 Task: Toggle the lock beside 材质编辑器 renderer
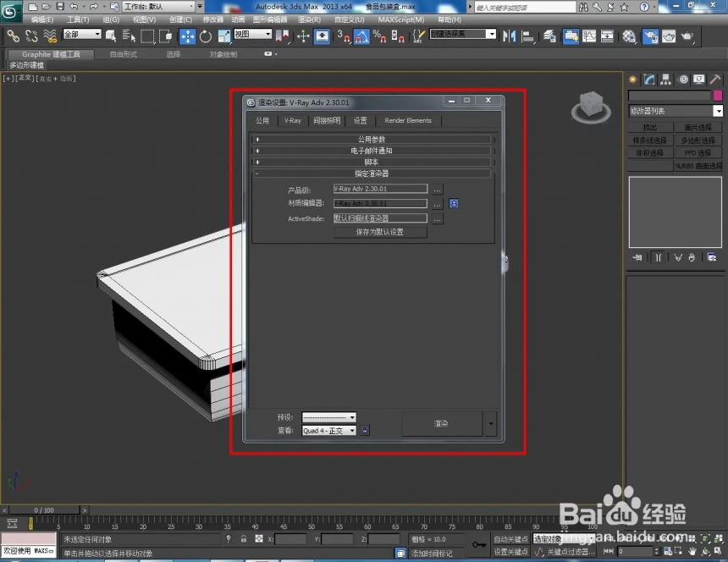[x=454, y=203]
